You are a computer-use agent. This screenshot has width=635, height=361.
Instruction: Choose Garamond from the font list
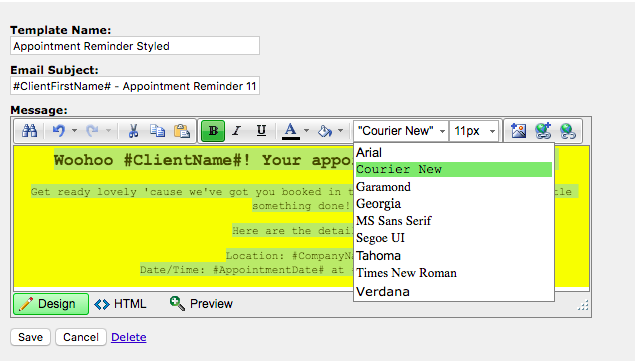[x=454, y=187]
